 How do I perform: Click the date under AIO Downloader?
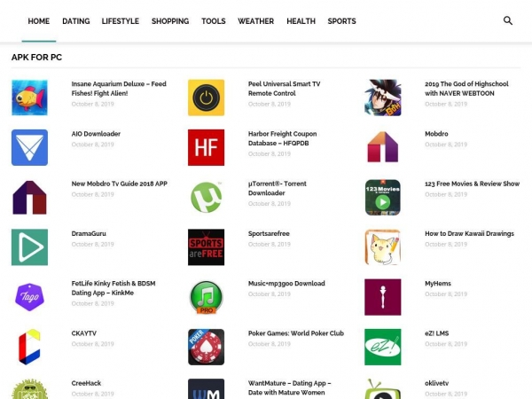tap(92, 145)
